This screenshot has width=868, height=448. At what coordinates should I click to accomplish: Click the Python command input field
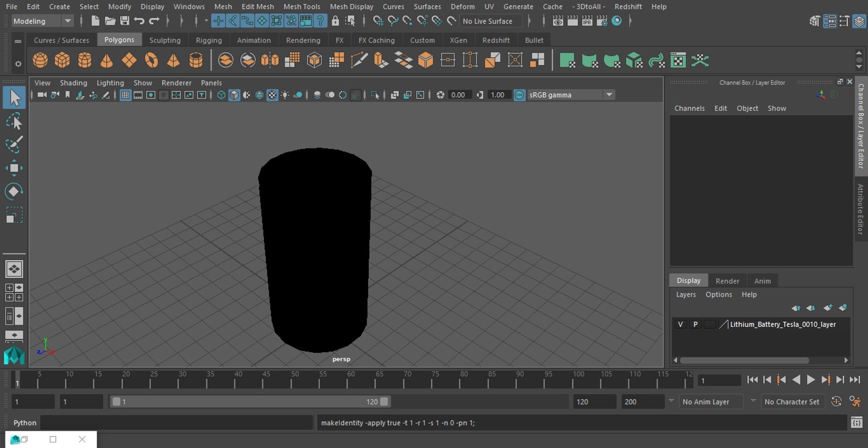[176, 423]
